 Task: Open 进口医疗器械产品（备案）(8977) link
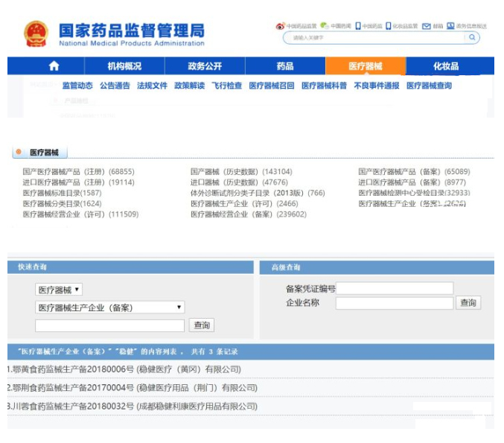(412, 182)
